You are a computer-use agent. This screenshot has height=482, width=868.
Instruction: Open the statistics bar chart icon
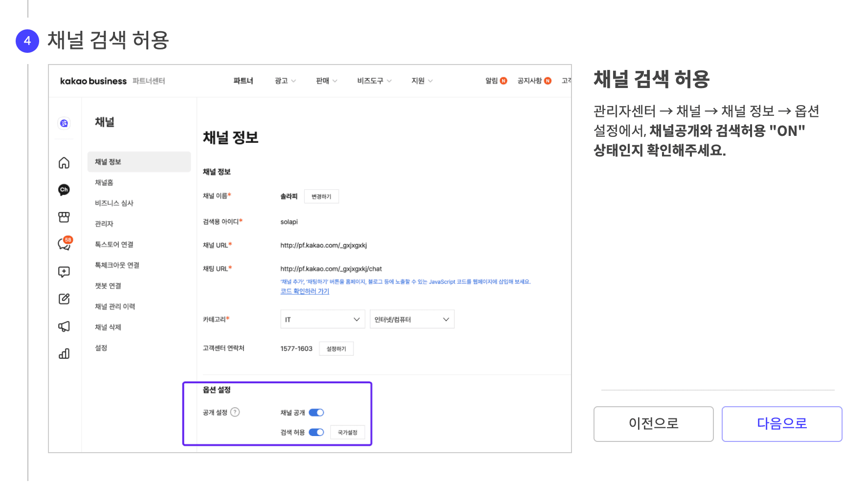pyautogui.click(x=64, y=353)
